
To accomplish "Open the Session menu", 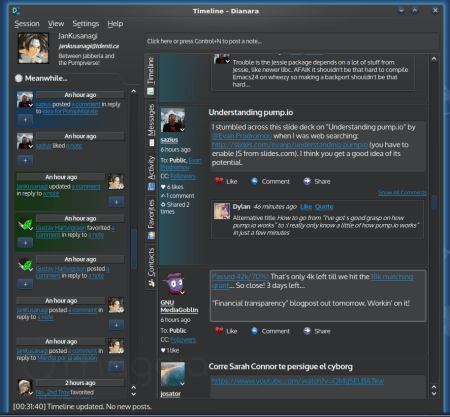I will click(x=27, y=24).
